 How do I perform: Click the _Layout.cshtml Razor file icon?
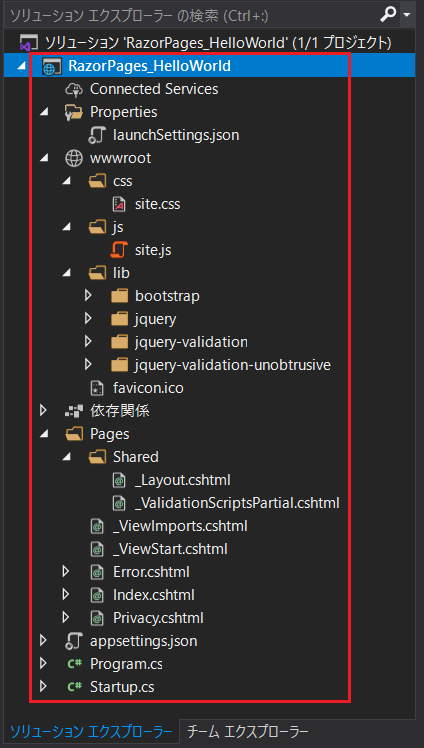[119, 480]
